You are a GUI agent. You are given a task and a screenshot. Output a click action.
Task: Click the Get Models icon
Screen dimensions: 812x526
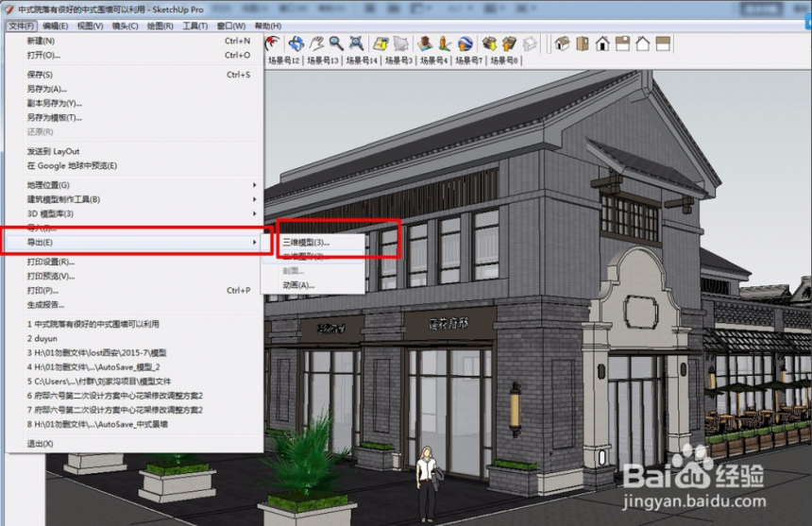489,43
